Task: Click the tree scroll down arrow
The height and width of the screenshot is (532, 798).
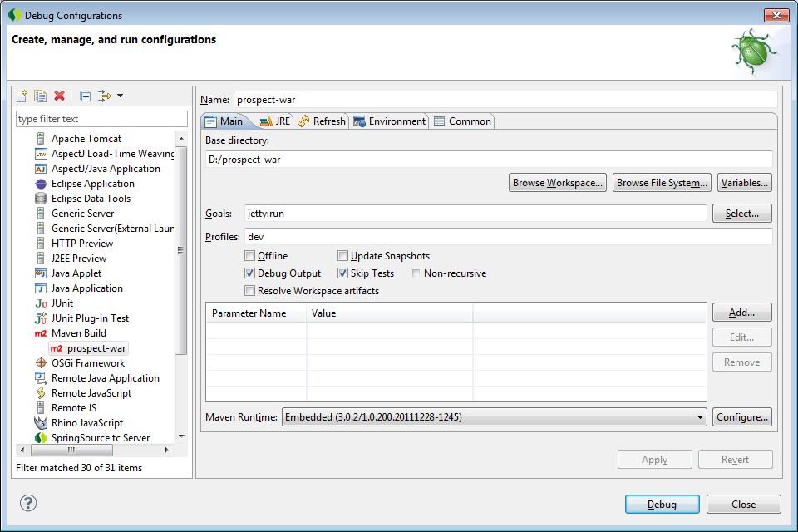Action: tap(181, 436)
